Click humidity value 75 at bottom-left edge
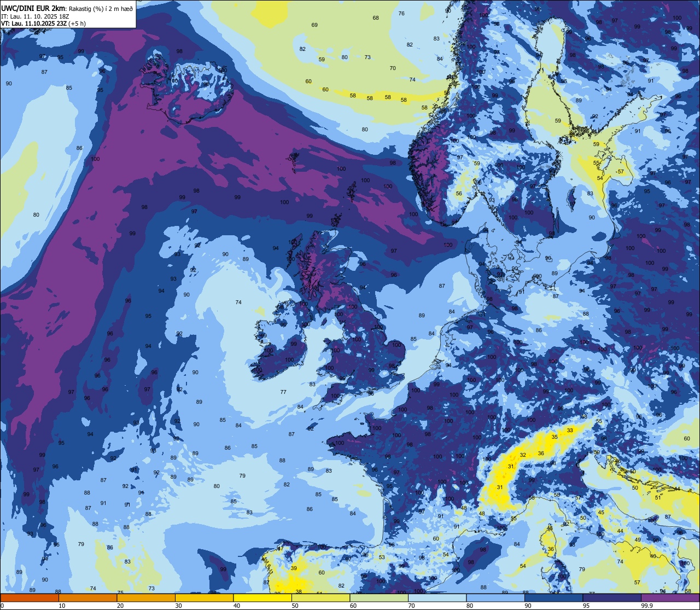Screen dimensions: 700x610 click(120, 593)
